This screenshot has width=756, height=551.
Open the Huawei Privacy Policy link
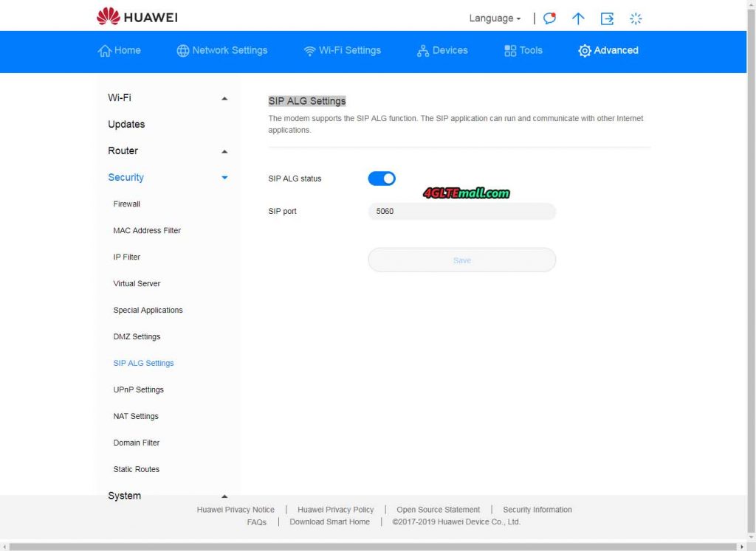(x=335, y=509)
